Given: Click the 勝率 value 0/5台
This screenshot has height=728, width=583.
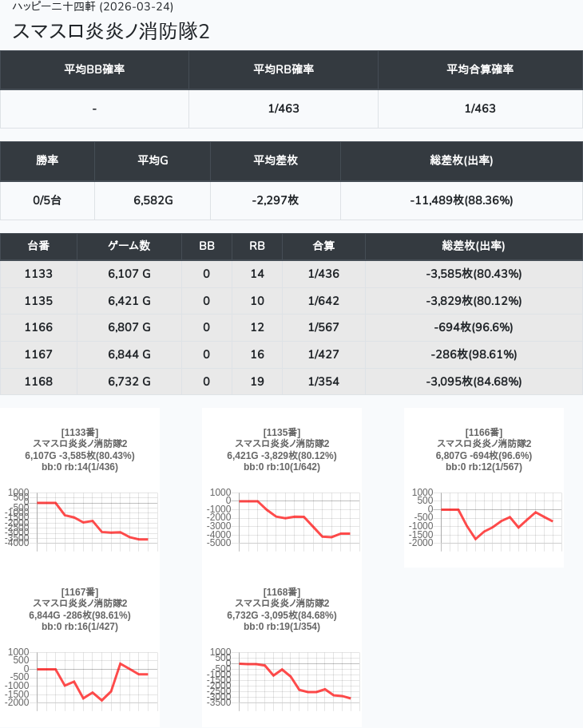Looking at the screenshot, I should click(x=47, y=200).
